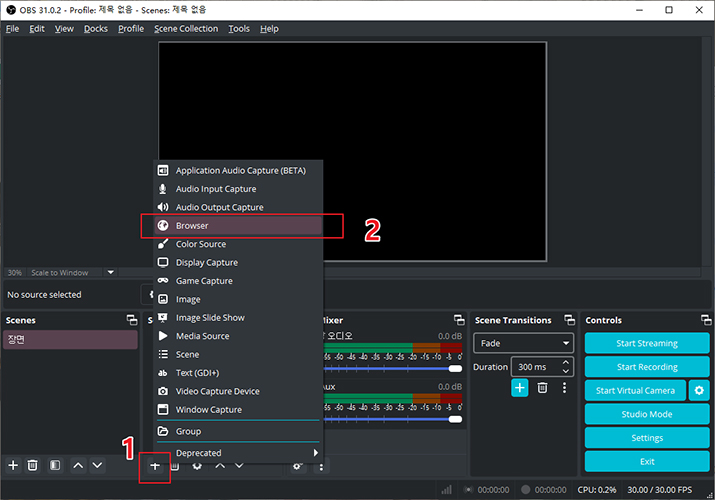Screen dimensions: 715x500
Task: Move the source down in the Sources toolbar
Action: pos(239,466)
